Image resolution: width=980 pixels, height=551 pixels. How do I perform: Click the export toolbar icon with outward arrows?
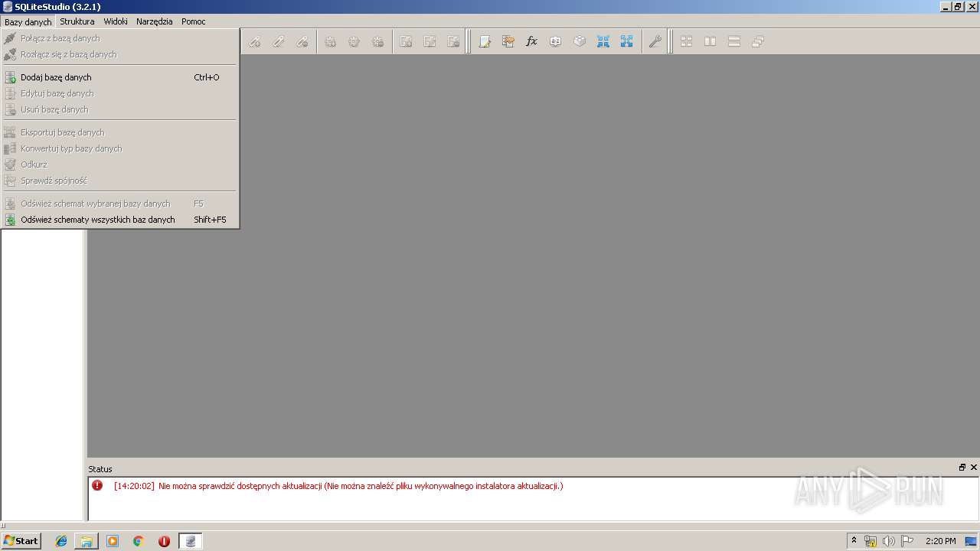[x=627, y=42]
